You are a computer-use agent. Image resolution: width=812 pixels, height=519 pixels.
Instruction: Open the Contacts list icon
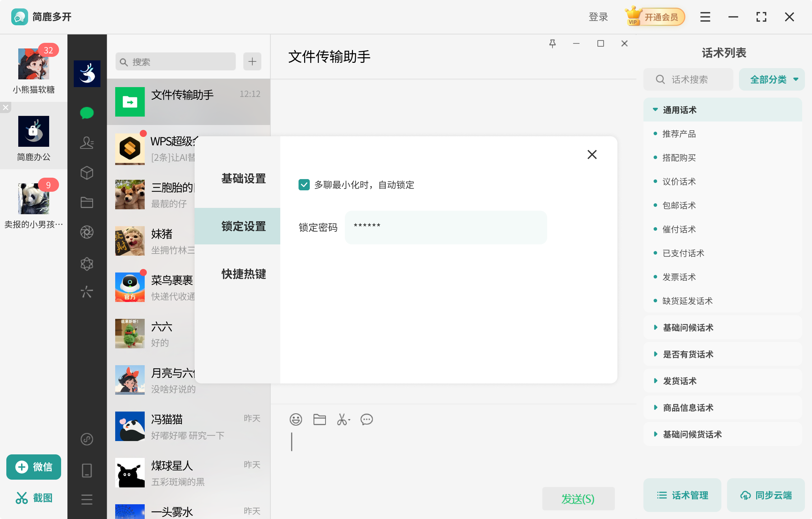[87, 143]
